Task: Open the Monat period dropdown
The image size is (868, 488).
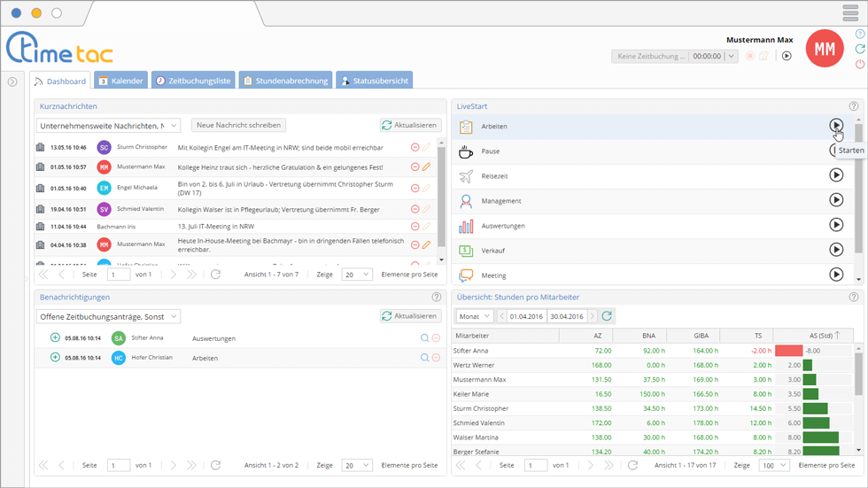Action: 475,316
